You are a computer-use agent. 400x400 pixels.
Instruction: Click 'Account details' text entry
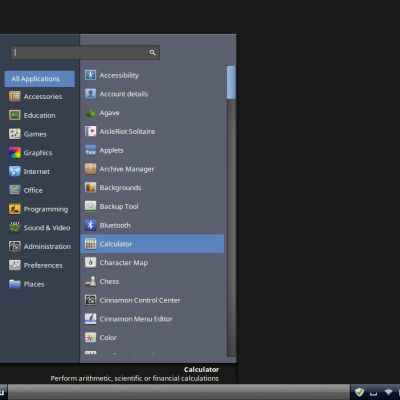coord(124,94)
